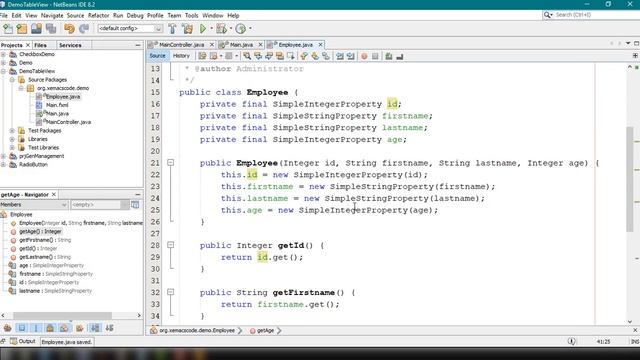Click the Uncomment editor toolbar icon
Viewport: 640px width, 360px height.
click(400, 56)
